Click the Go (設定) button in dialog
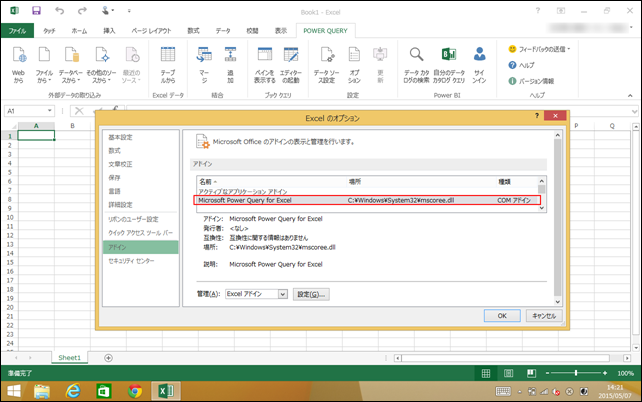The width and height of the screenshot is (642, 402). [311, 294]
